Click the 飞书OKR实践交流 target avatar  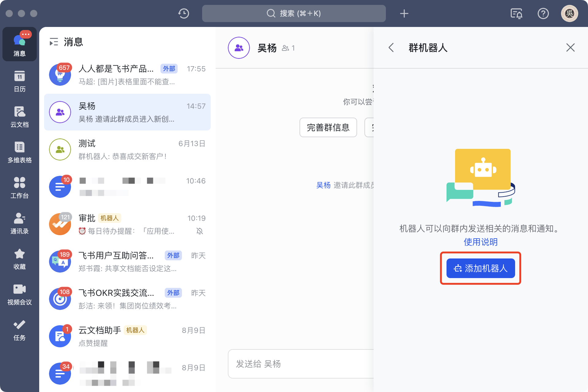coord(60,299)
